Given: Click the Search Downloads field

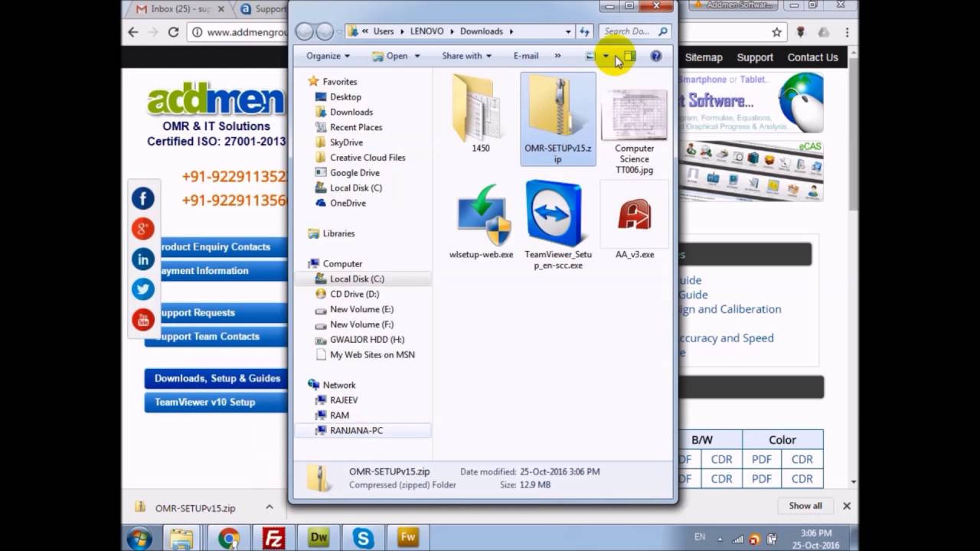Looking at the screenshot, I should pos(635,31).
